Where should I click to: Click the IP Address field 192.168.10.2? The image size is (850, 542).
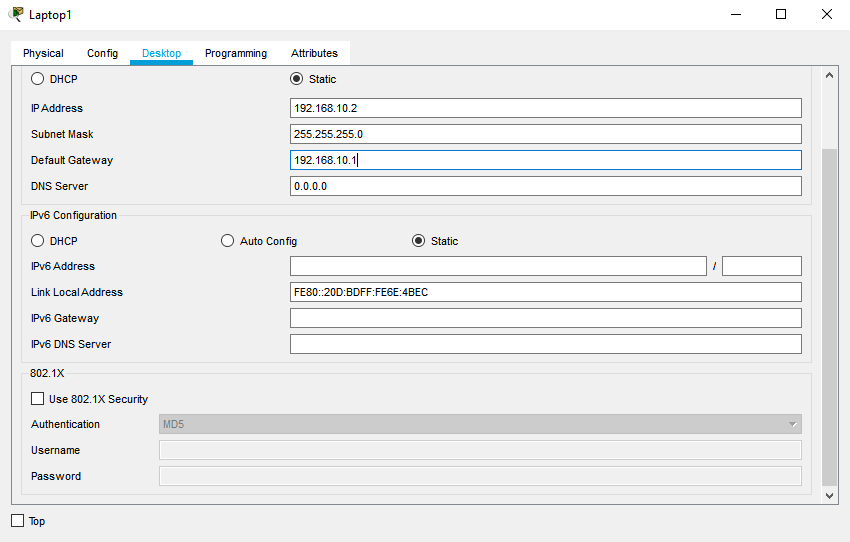coord(546,108)
